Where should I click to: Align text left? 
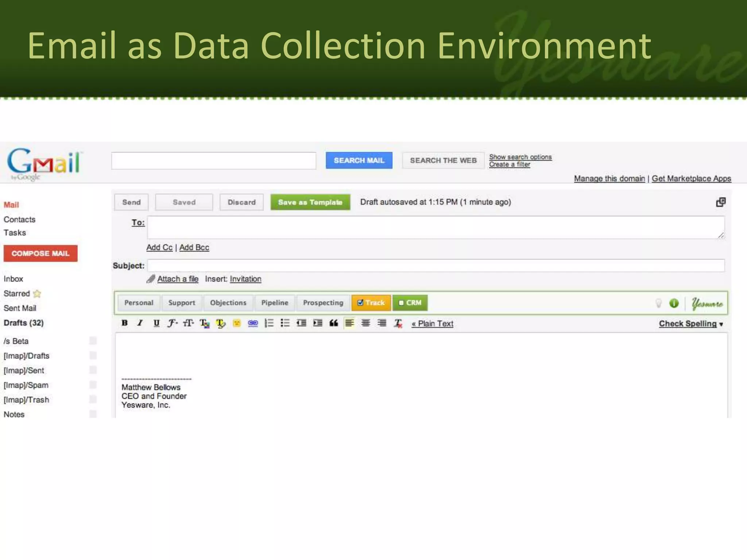[x=349, y=323]
